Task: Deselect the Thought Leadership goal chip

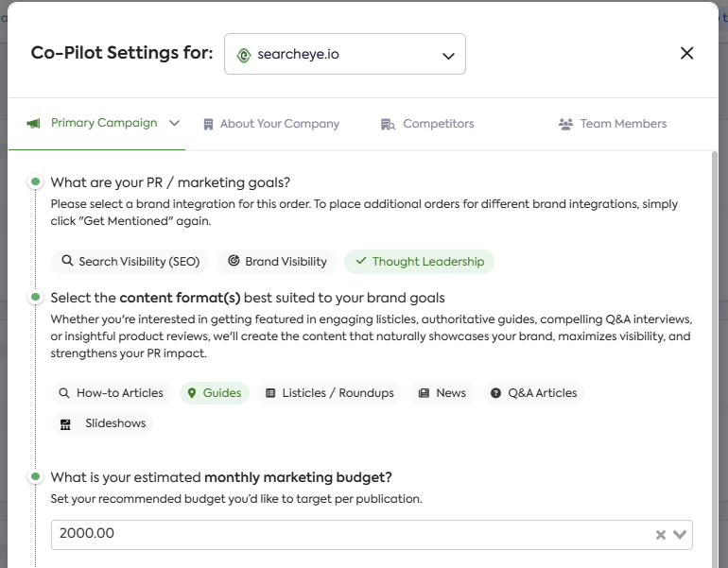Action: coord(419,262)
